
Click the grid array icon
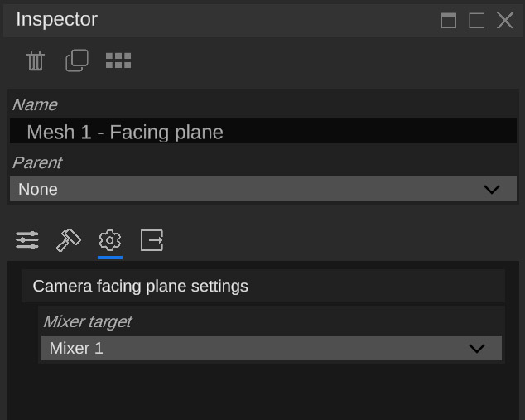click(x=118, y=60)
